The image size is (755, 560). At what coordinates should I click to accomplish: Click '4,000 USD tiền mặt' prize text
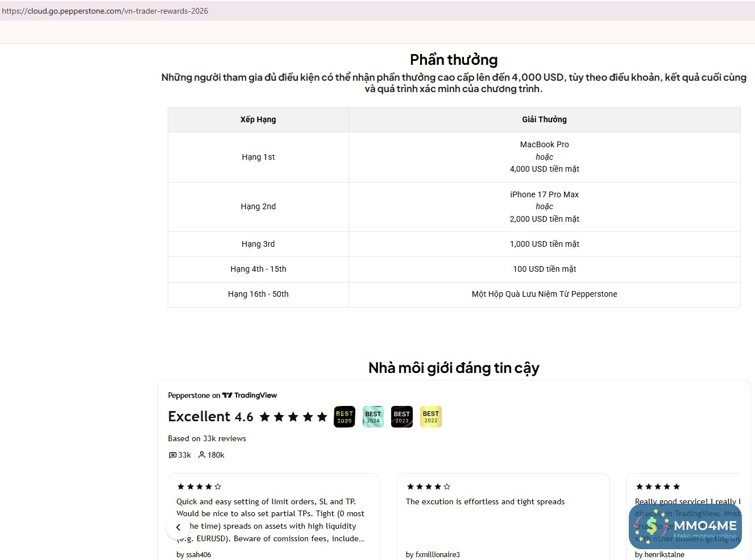545,169
